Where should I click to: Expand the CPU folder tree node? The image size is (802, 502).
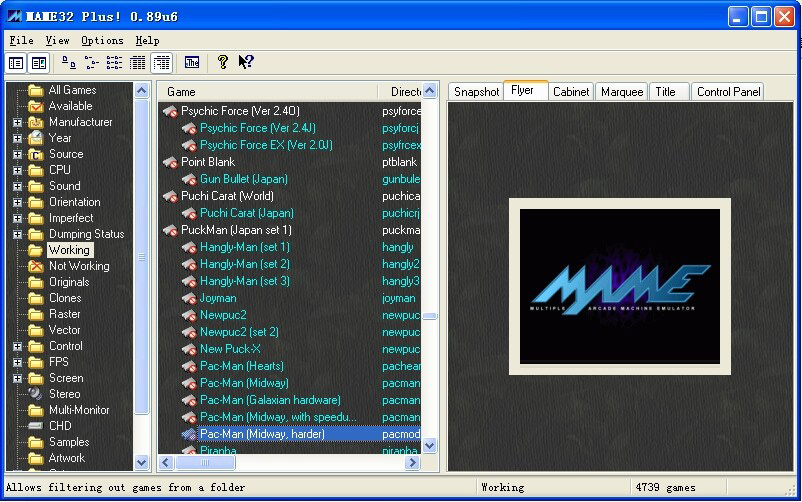point(17,170)
